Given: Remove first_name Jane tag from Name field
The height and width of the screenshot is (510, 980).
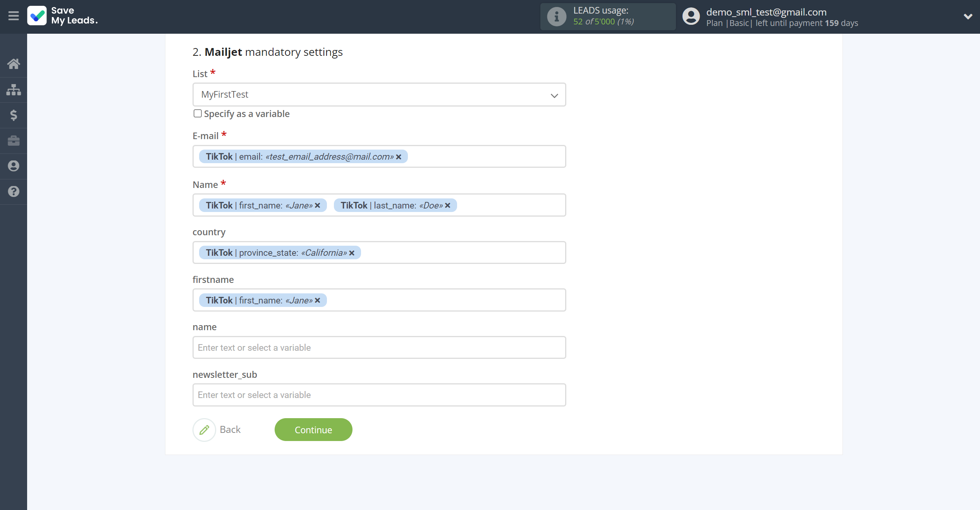Looking at the screenshot, I should 318,205.
